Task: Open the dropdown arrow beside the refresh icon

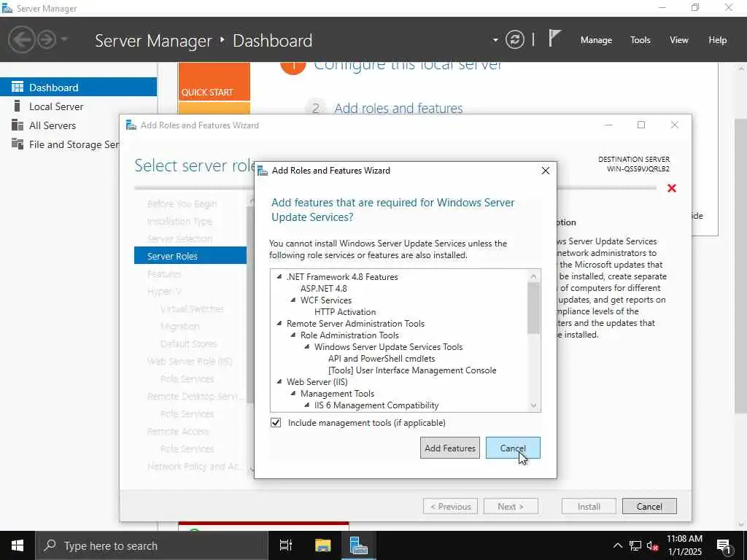Action: [x=495, y=40]
